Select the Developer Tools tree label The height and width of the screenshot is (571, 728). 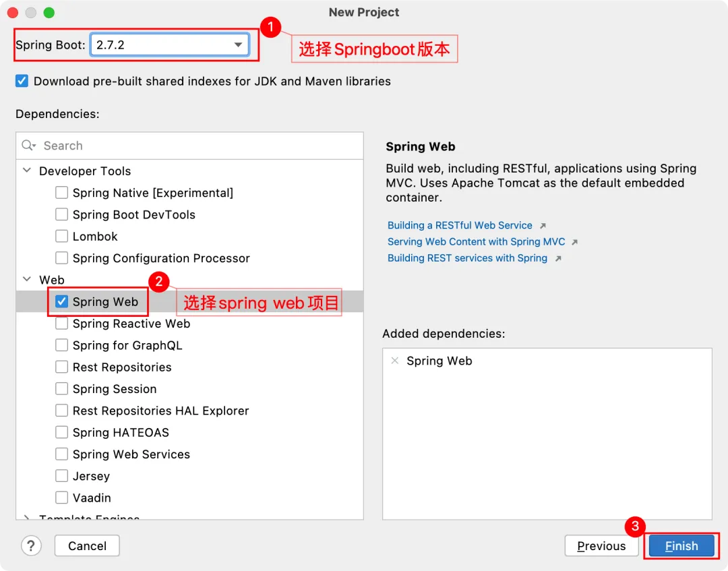pyautogui.click(x=85, y=171)
